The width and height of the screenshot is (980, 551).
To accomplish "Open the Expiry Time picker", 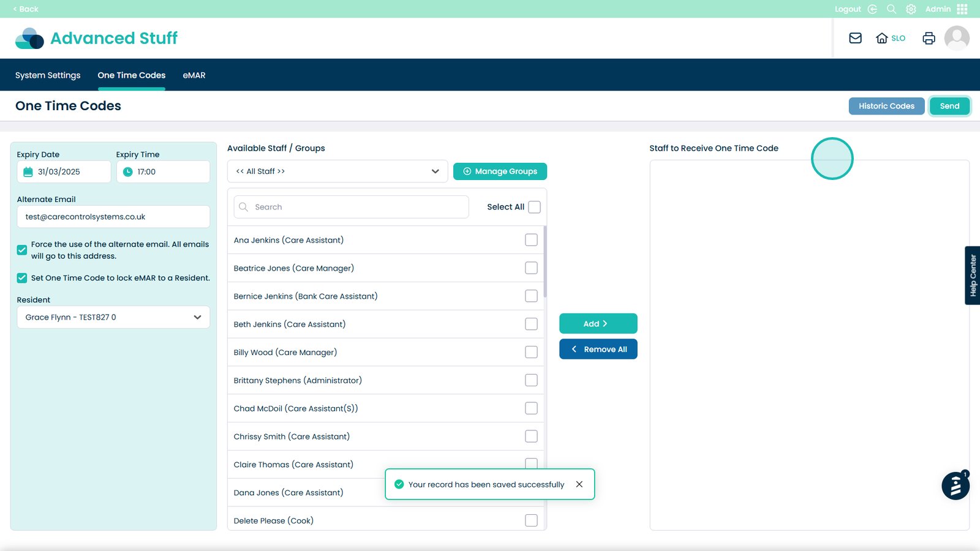I will click(x=163, y=172).
